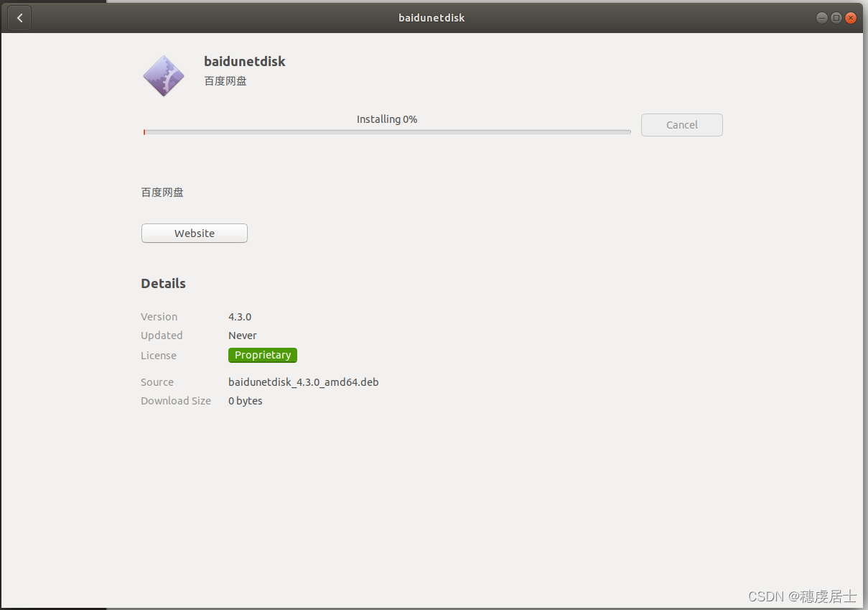The width and height of the screenshot is (868, 610).
Task: Open the Website button
Action: (x=195, y=234)
